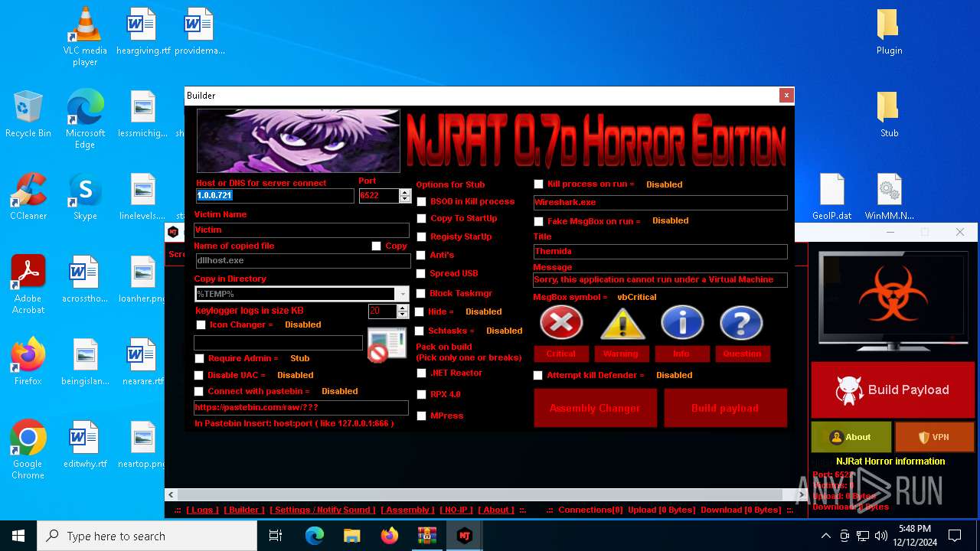Select the WinMM.N... file icon
980x551 pixels.
889,197
